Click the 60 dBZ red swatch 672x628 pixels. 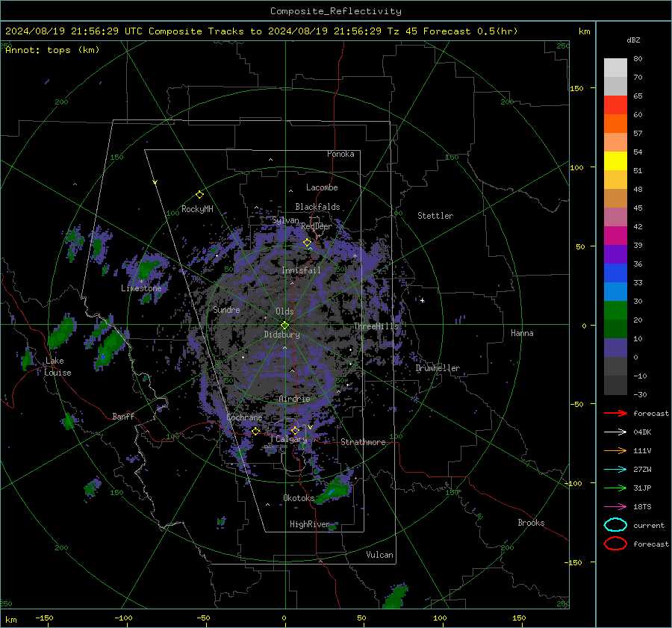[x=615, y=105]
